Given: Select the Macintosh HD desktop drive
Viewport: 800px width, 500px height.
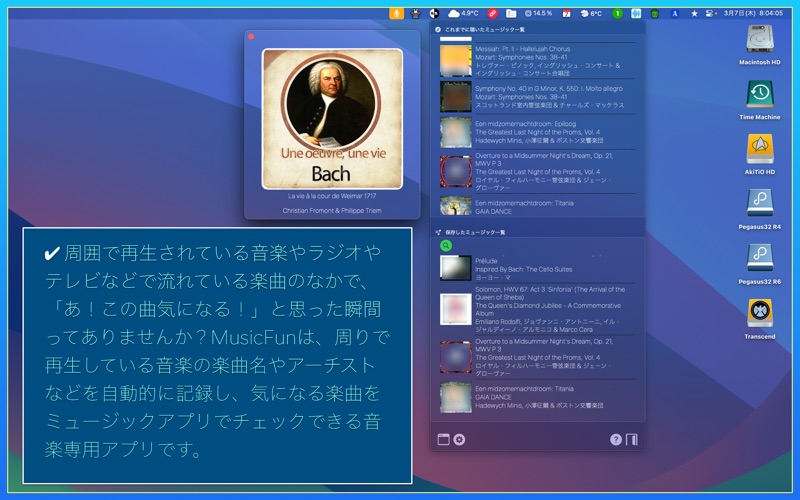Looking at the screenshot, I should tap(760, 45).
